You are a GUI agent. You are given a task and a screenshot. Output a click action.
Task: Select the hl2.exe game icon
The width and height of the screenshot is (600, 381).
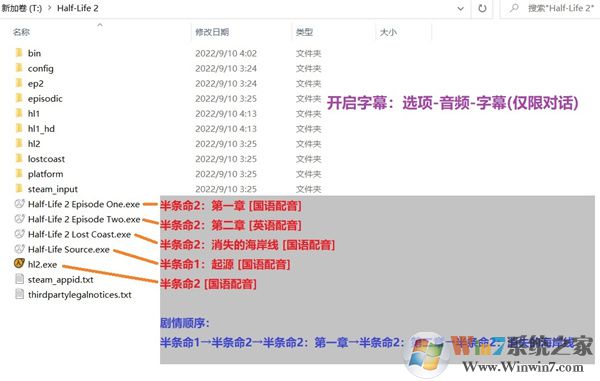pos(19,264)
